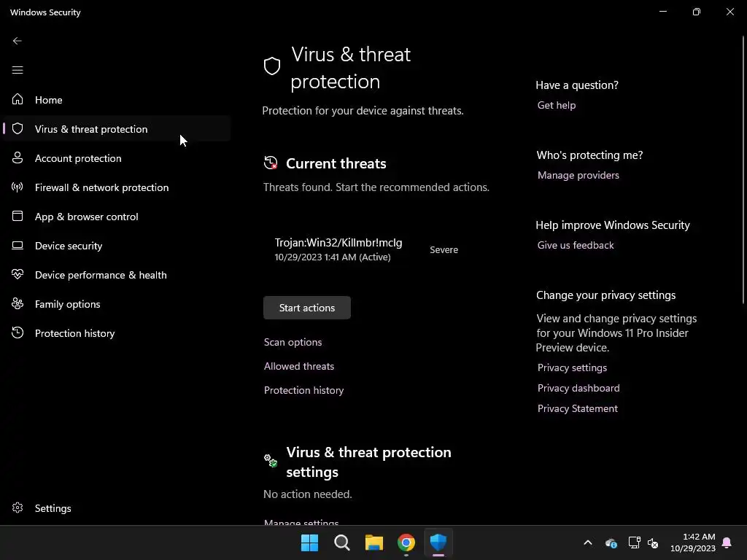Open the Privacy settings link
This screenshot has width=747, height=560.
pyautogui.click(x=572, y=367)
